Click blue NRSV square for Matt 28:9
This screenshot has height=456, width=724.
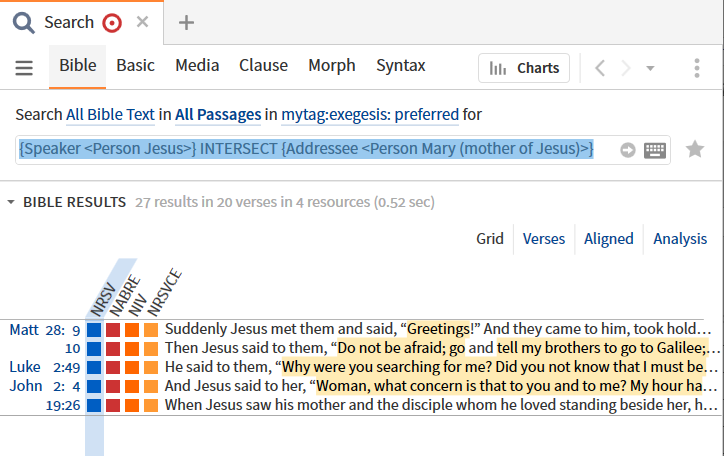tap(94, 330)
